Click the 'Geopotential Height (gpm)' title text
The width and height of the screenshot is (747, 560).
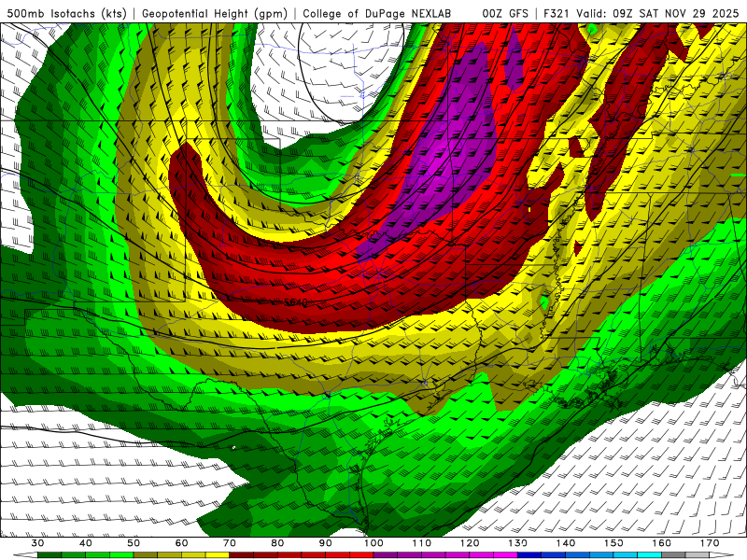point(215,14)
